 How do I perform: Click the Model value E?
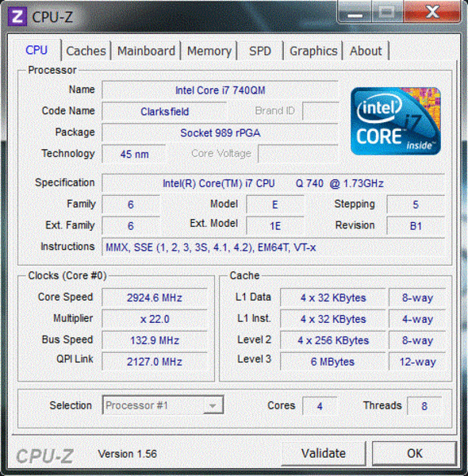275,205
